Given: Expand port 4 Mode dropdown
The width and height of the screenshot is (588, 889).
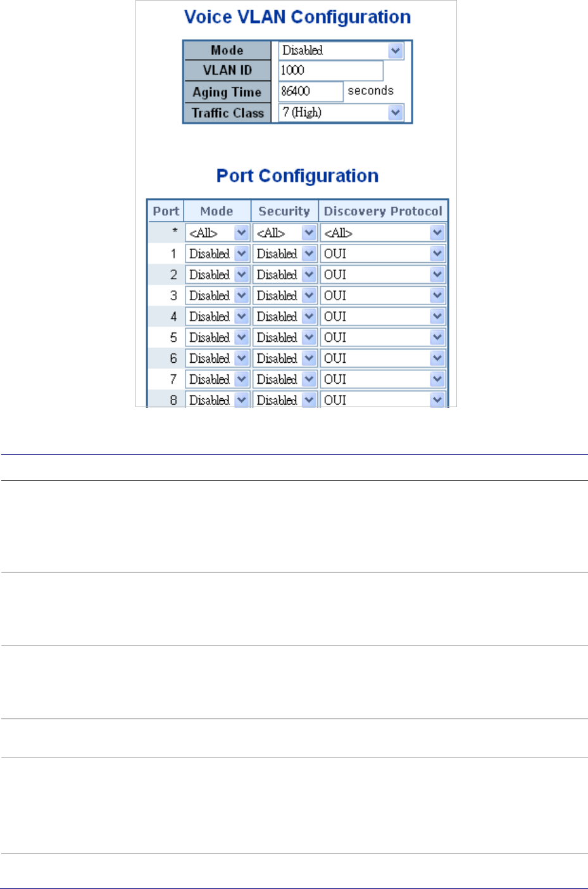Looking at the screenshot, I should 218,317.
